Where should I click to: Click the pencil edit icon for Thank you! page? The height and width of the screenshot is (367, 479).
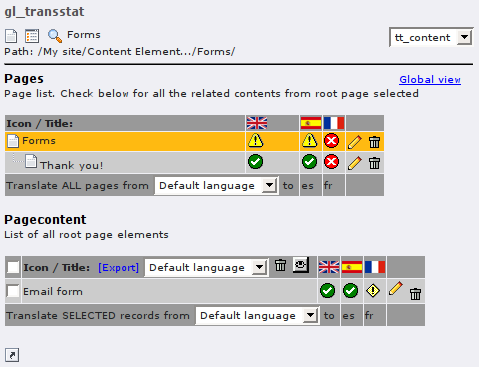355,163
